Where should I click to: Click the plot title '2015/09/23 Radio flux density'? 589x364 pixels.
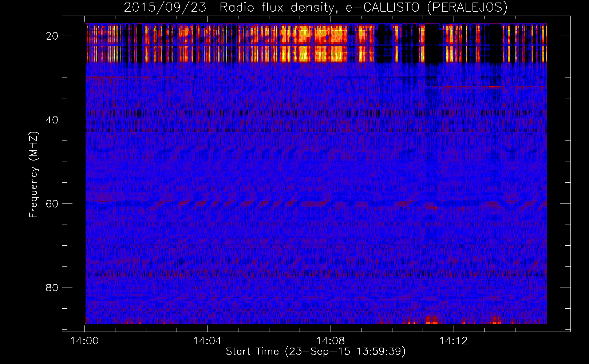(316, 8)
